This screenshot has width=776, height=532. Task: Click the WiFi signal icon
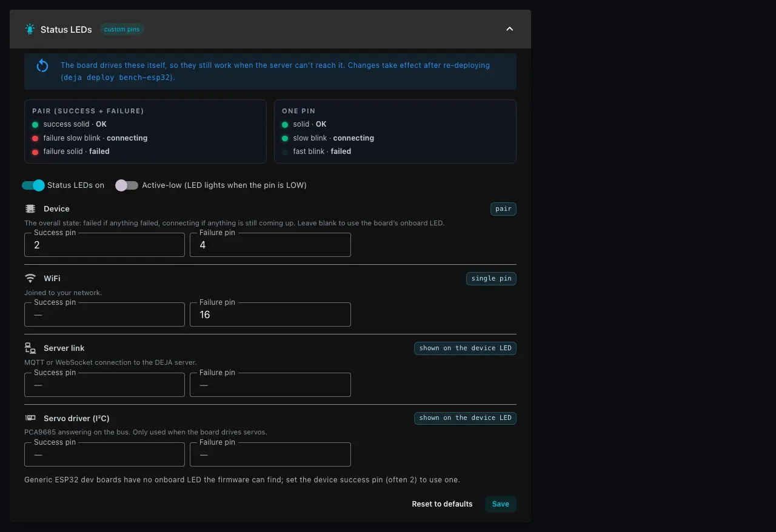pyautogui.click(x=30, y=279)
